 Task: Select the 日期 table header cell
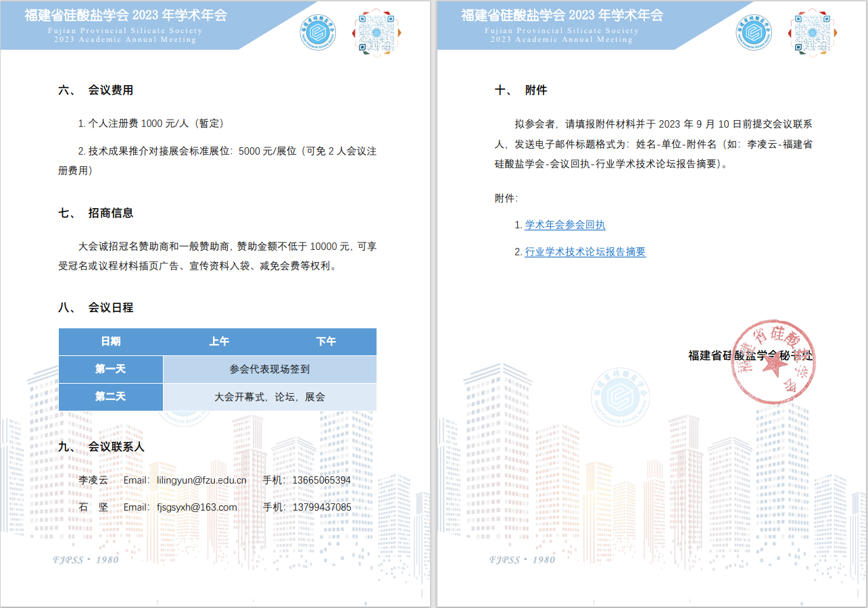click(x=111, y=342)
